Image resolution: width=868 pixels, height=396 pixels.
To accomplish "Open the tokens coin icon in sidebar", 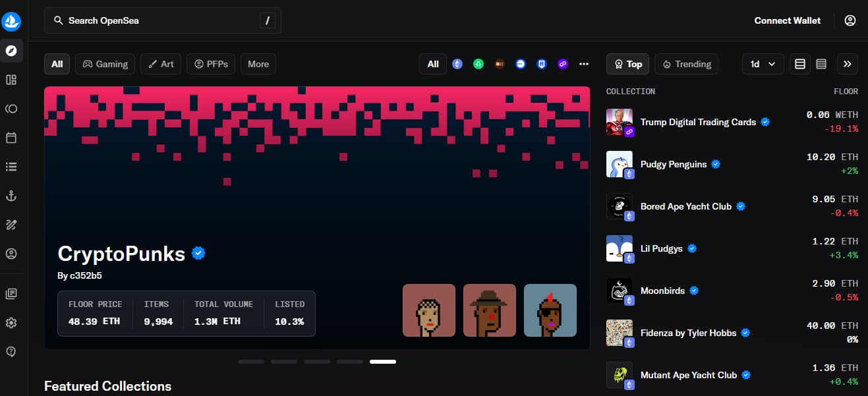I will click(x=11, y=109).
